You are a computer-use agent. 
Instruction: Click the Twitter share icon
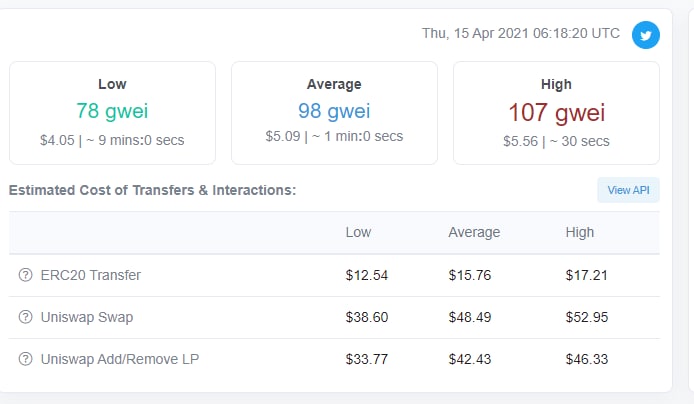(645, 35)
